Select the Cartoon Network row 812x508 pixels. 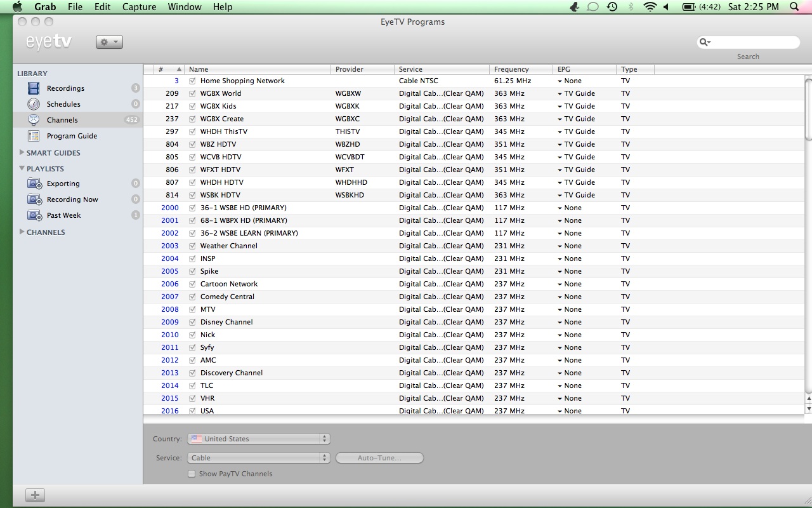pos(474,284)
